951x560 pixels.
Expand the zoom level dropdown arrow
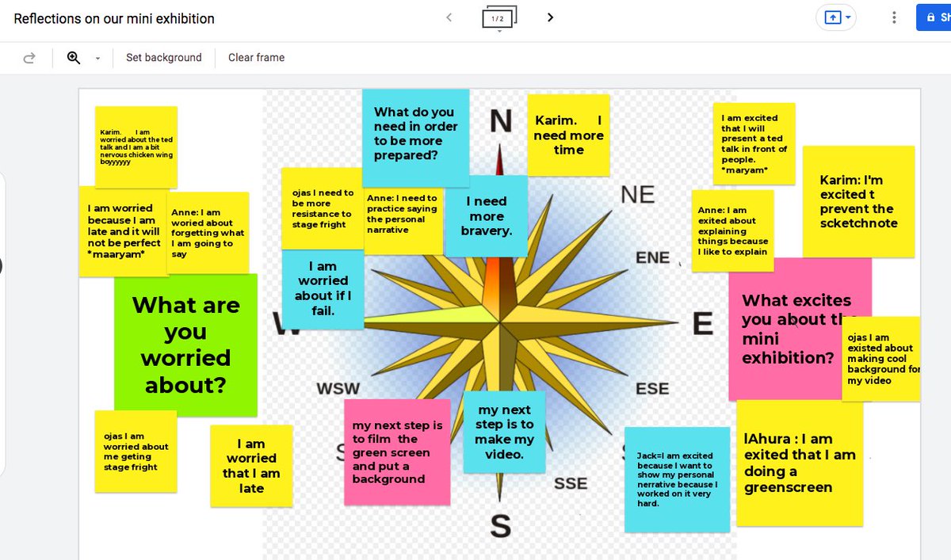click(97, 58)
